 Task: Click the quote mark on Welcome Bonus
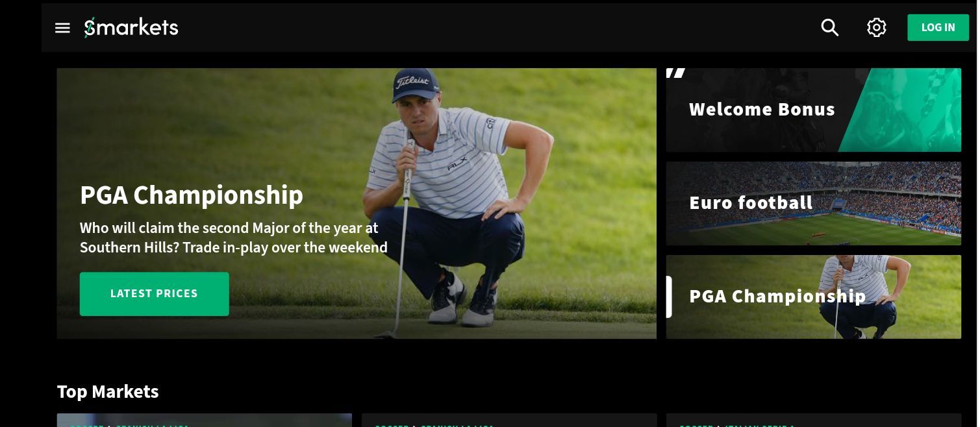point(675,73)
